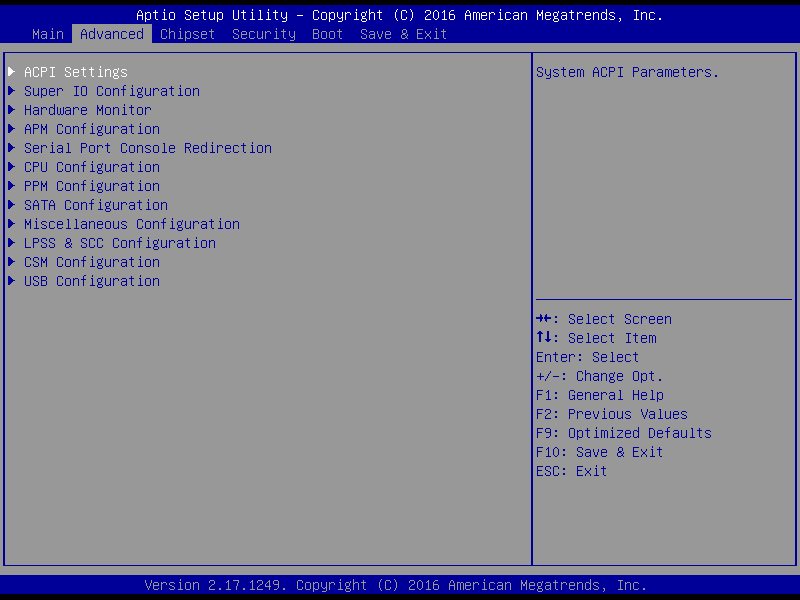
Task: Open the Save & Exit tab
Action: tap(403, 34)
